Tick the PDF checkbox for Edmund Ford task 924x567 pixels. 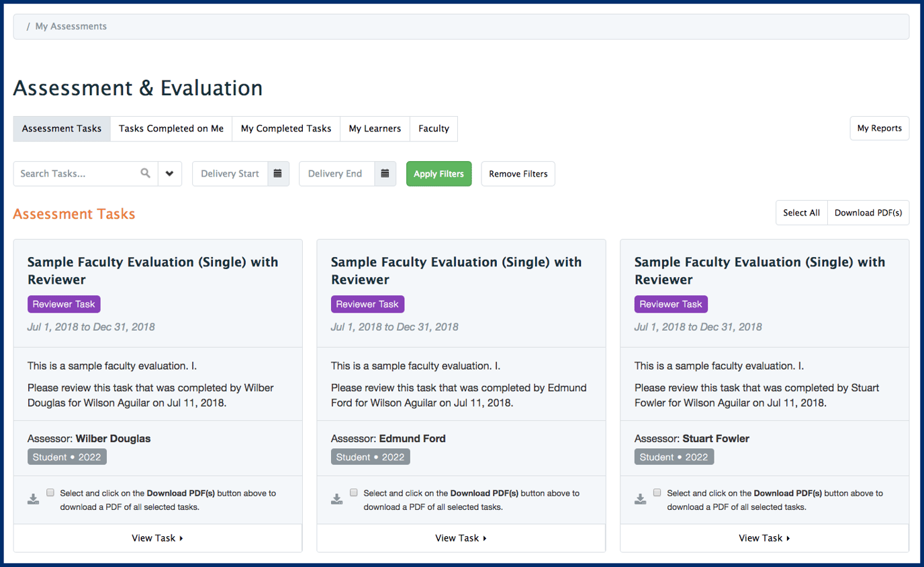(354, 493)
